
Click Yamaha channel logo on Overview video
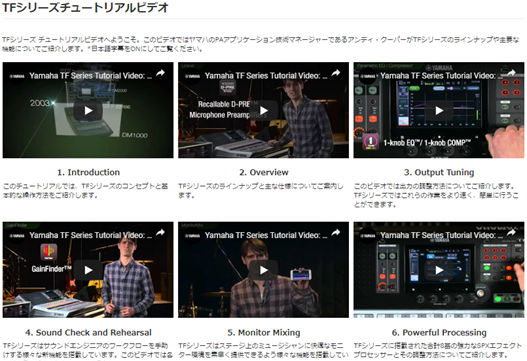click(192, 76)
